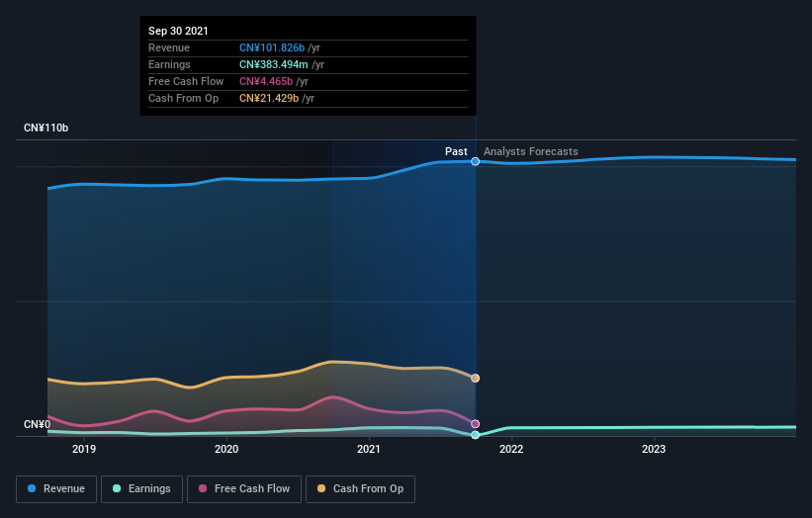812x518 pixels.
Task: Click the CN¥4.465b free cash flow value
Action: point(266,81)
